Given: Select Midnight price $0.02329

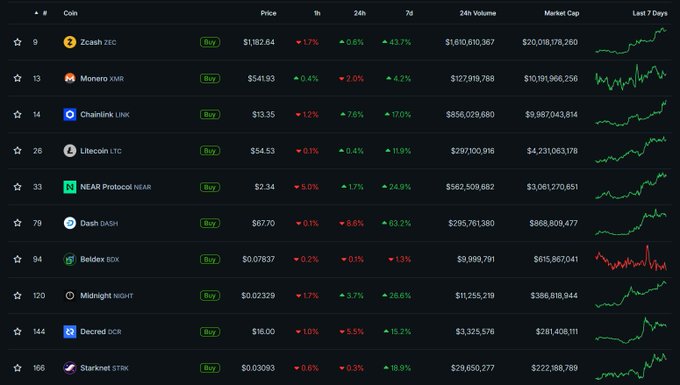Looking at the screenshot, I should click(x=258, y=296).
